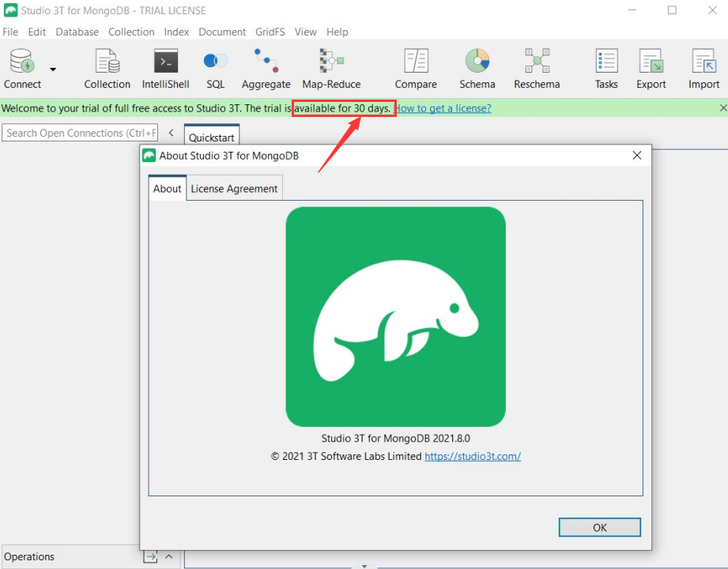Click the Studio 3T manatee logo image
Screen dimensions: 728x569
(395, 317)
